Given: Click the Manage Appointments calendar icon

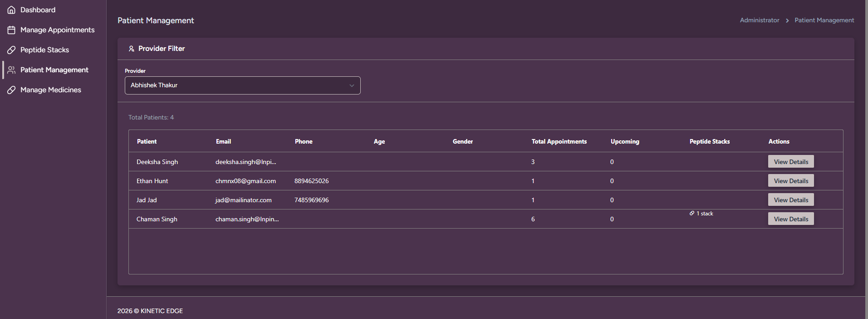Looking at the screenshot, I should [11, 30].
